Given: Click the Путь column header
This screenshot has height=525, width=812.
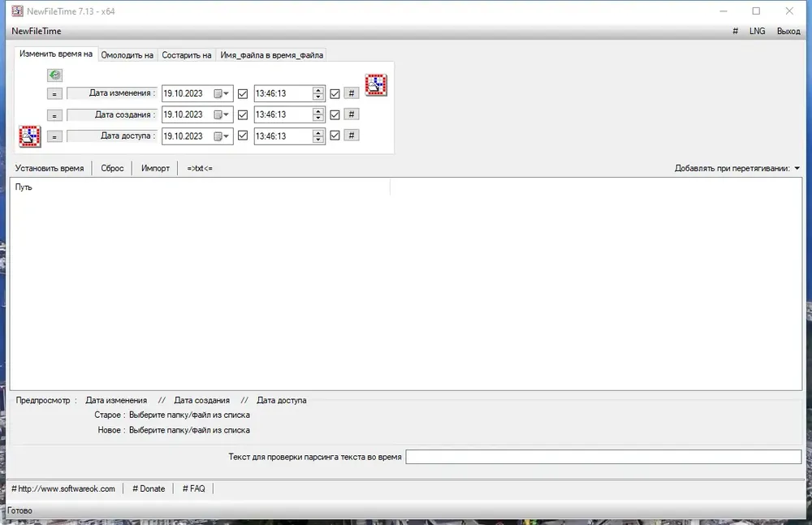Looking at the screenshot, I should click(x=201, y=187).
